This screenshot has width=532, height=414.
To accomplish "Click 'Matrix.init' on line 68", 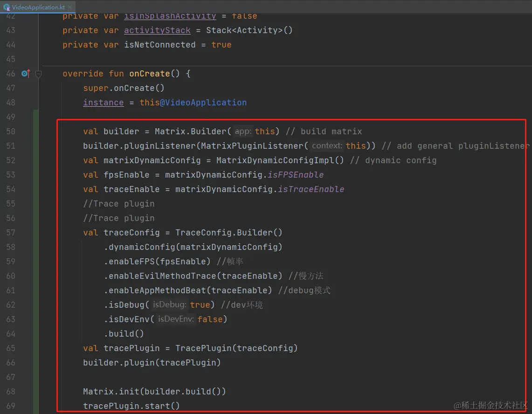I will (111, 392).
